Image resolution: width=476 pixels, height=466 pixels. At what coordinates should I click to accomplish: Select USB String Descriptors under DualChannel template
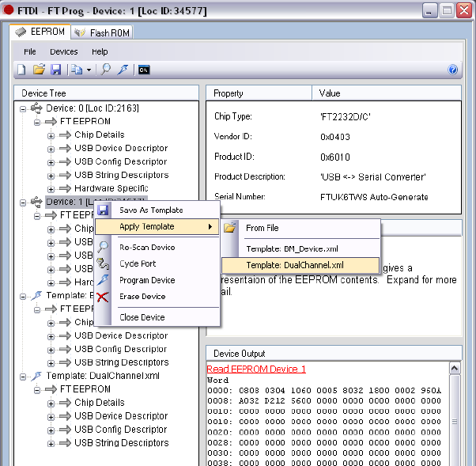point(122,442)
